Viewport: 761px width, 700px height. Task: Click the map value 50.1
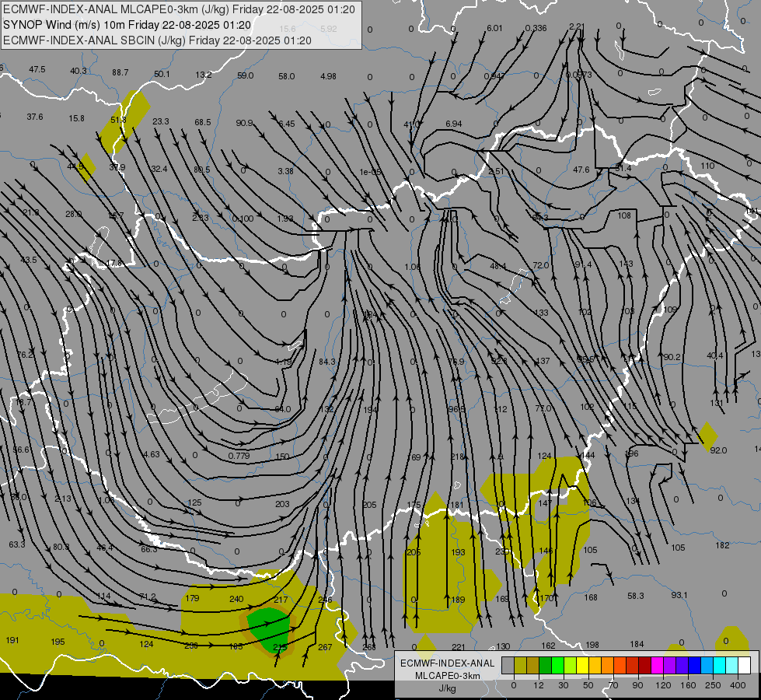click(162, 74)
